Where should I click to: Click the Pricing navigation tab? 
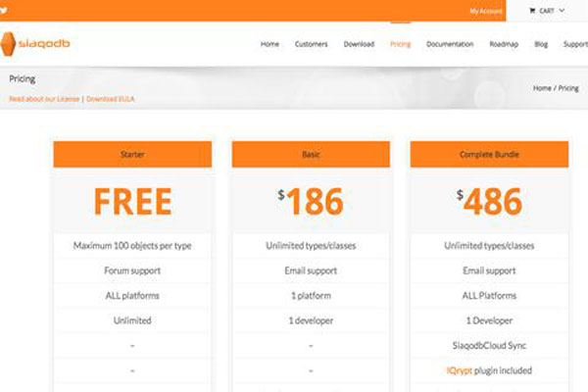[400, 44]
